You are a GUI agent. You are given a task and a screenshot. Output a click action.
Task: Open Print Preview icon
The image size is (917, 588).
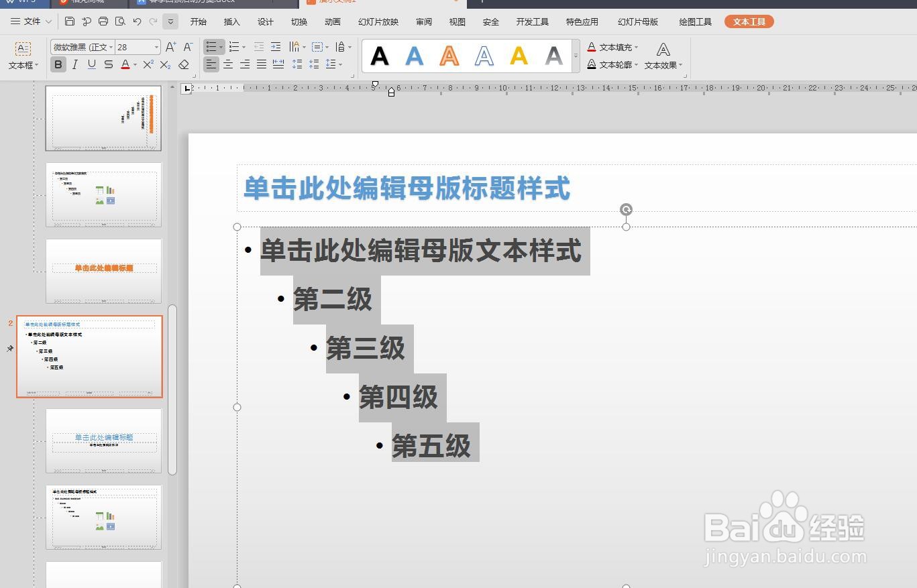120,21
